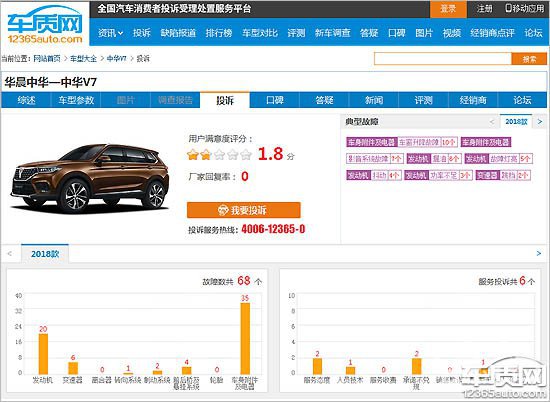
Task: Click the star rating icons
Action: pyautogui.click(x=220, y=154)
